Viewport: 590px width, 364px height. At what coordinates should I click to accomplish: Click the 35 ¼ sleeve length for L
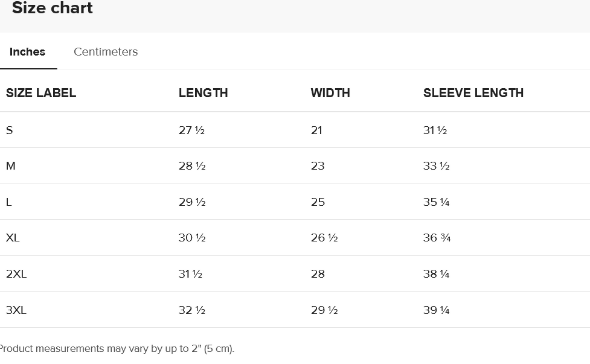436,202
